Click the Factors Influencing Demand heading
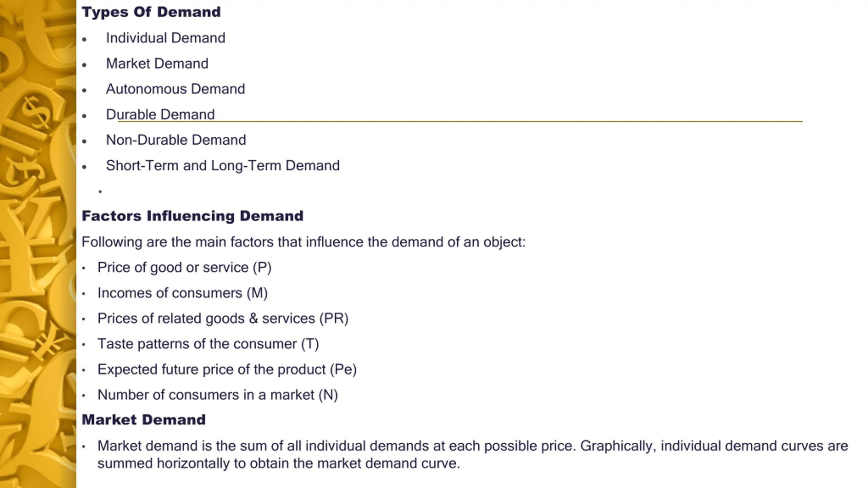The image size is (868, 488). (x=193, y=216)
